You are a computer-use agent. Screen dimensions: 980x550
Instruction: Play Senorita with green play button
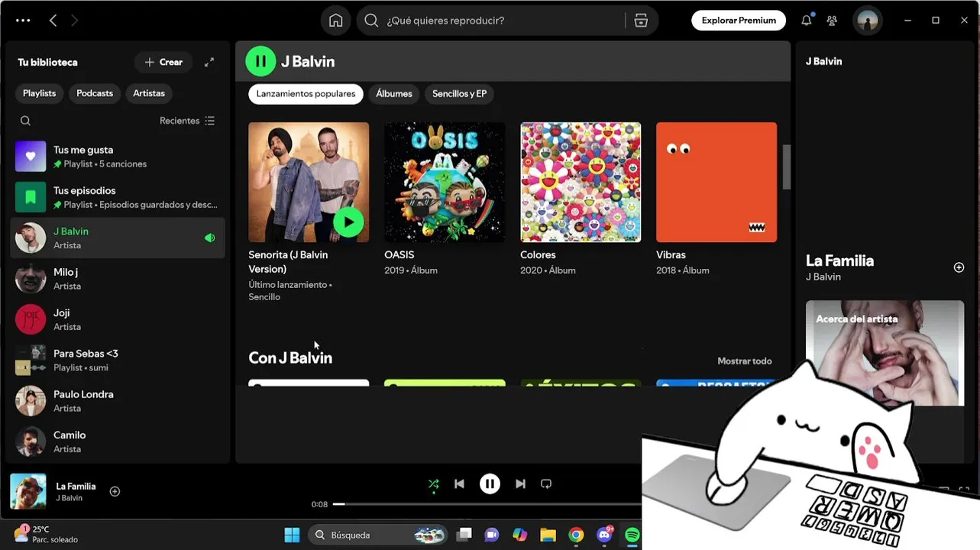pos(348,222)
